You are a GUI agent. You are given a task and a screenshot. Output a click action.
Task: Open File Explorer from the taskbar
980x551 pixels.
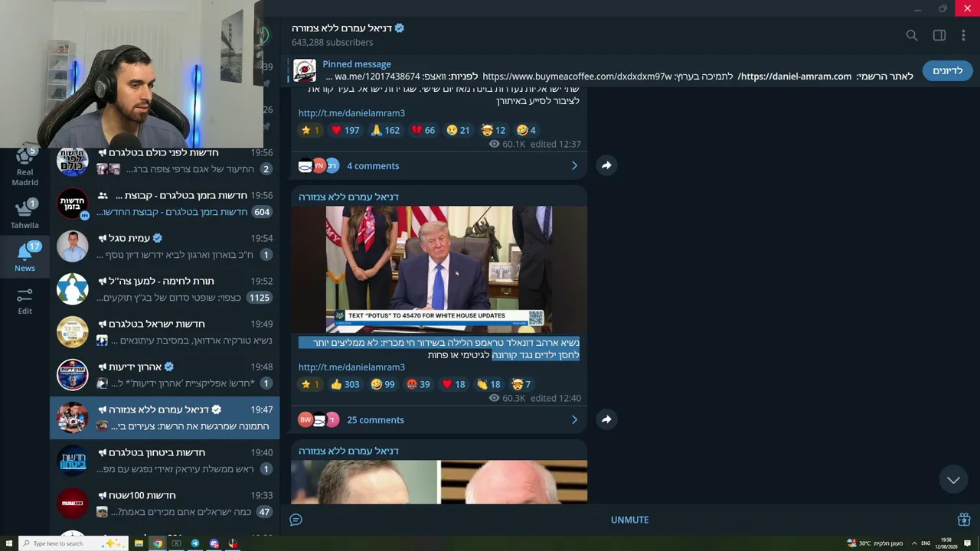pyautogui.click(x=139, y=543)
